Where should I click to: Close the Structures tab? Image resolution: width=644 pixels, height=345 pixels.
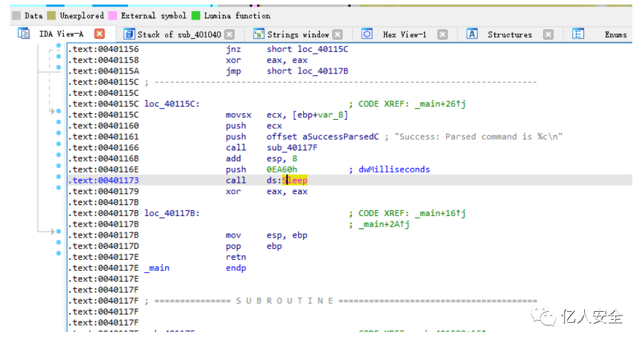coord(548,34)
